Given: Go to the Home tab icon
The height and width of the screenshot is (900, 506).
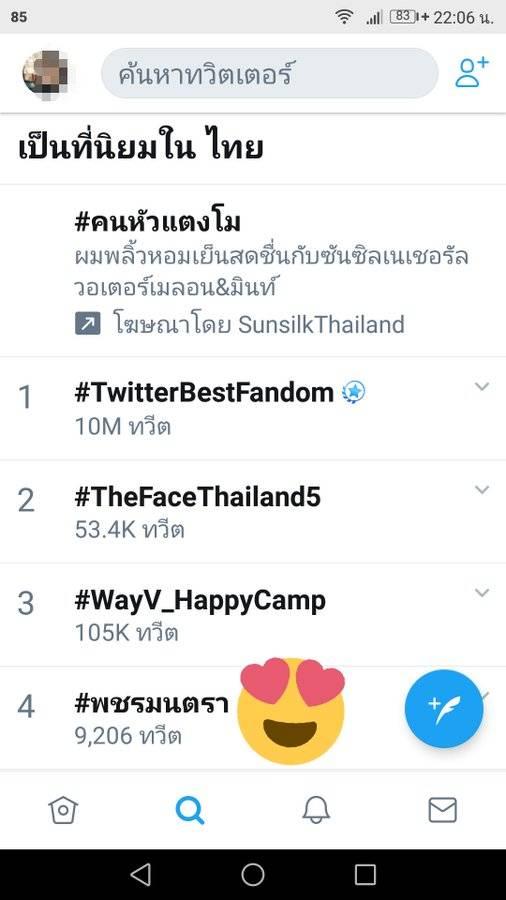Looking at the screenshot, I should pyautogui.click(x=63, y=810).
